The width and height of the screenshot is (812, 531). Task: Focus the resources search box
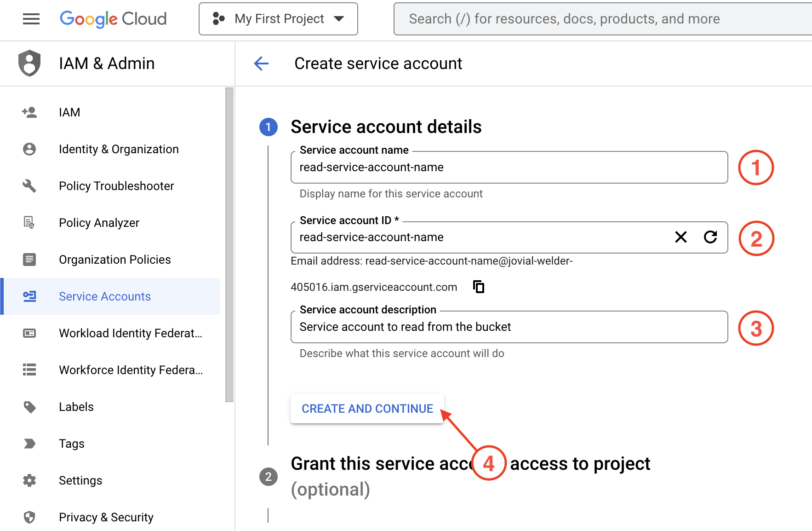pos(603,19)
